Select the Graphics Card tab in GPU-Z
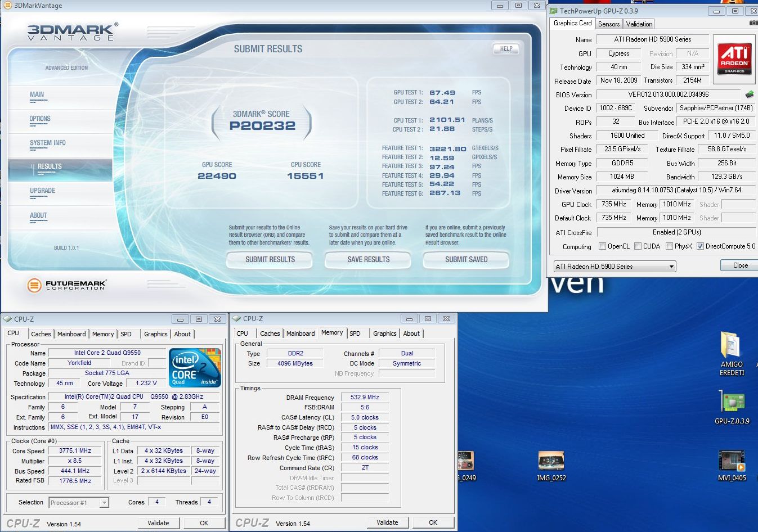This screenshot has height=532, width=758. click(x=572, y=23)
